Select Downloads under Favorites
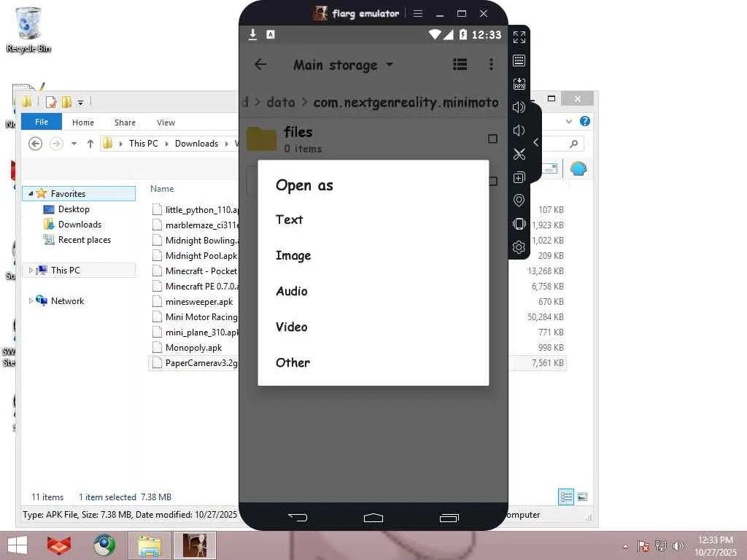Screen dimensions: 747x560 80,225
